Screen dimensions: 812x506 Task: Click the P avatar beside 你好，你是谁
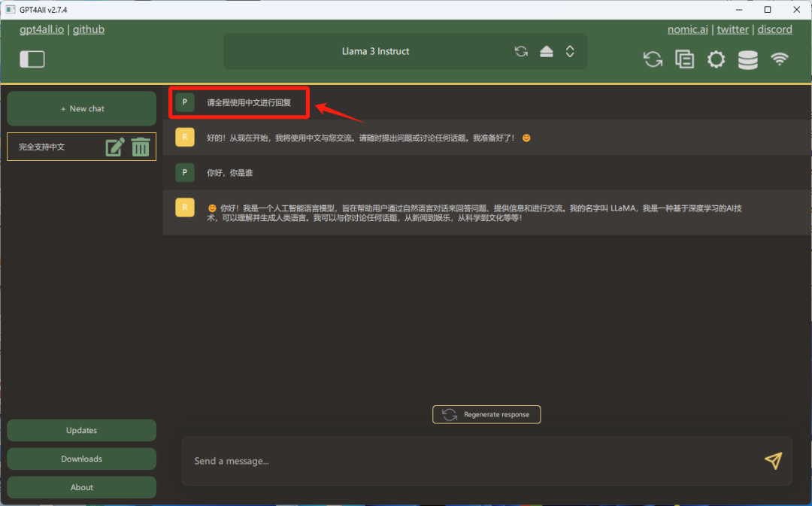[185, 172]
